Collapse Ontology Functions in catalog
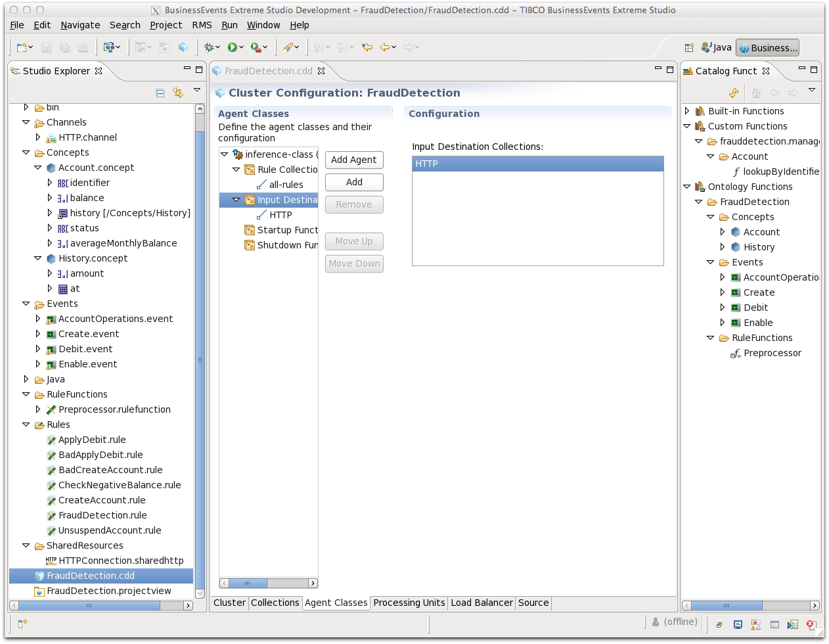Screen dimensions: 829x644 coord(687,187)
